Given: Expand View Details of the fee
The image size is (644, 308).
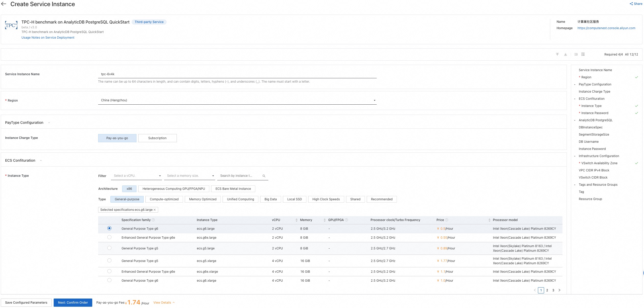Looking at the screenshot, I should point(164,303).
